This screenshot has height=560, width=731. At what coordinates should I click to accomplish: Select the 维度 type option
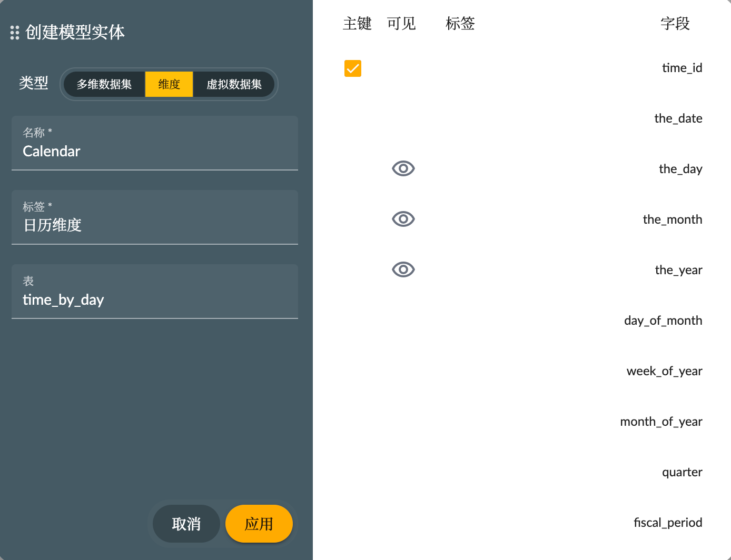coord(169,84)
